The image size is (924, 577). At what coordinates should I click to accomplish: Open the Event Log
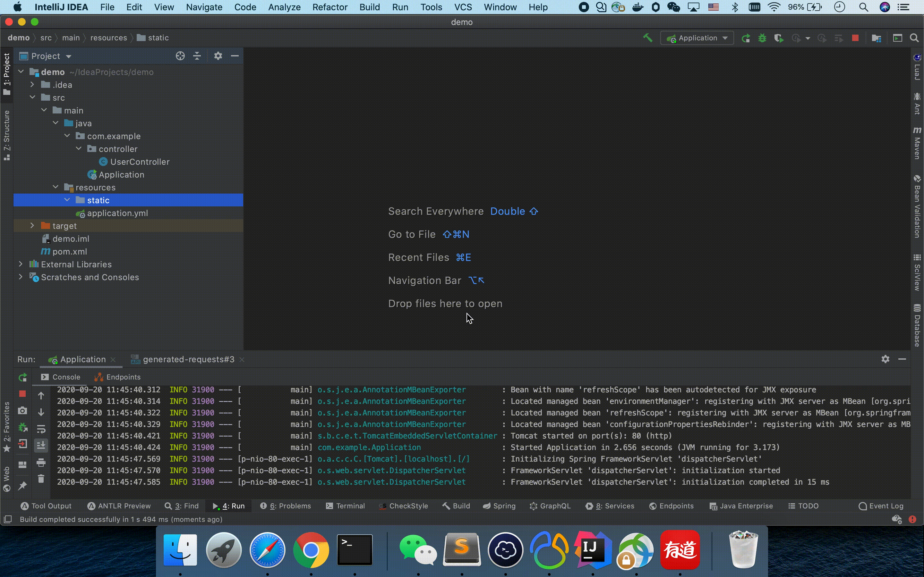coord(881,506)
